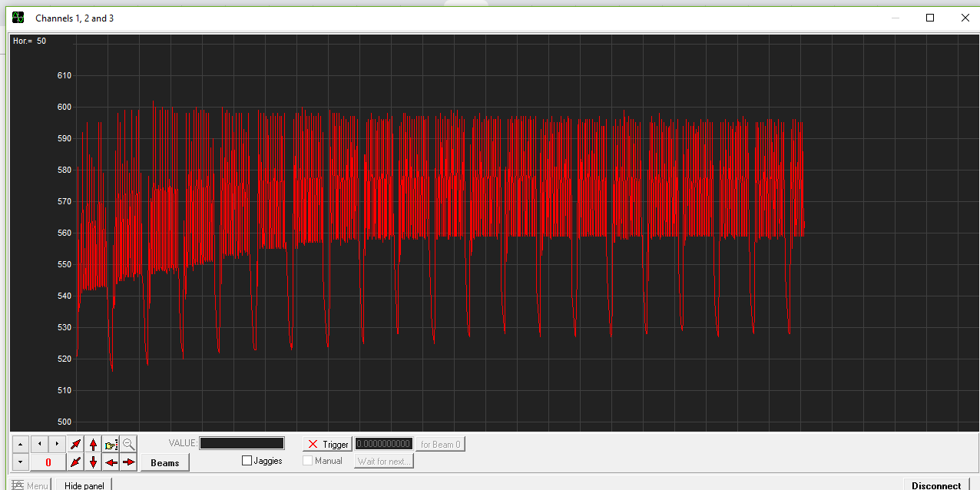Click the red up arrow icon

click(x=93, y=444)
